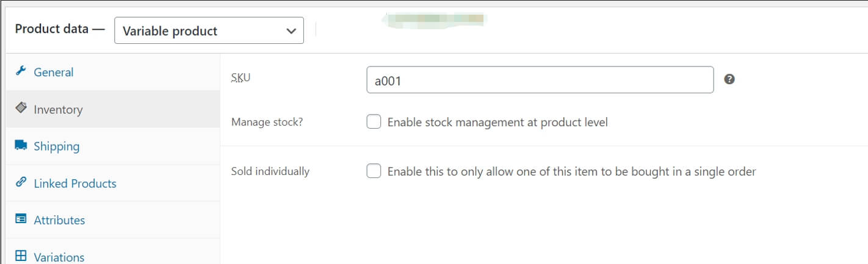The width and height of the screenshot is (868, 264).
Task: Click the SKU help question mark icon
Action: (x=729, y=79)
